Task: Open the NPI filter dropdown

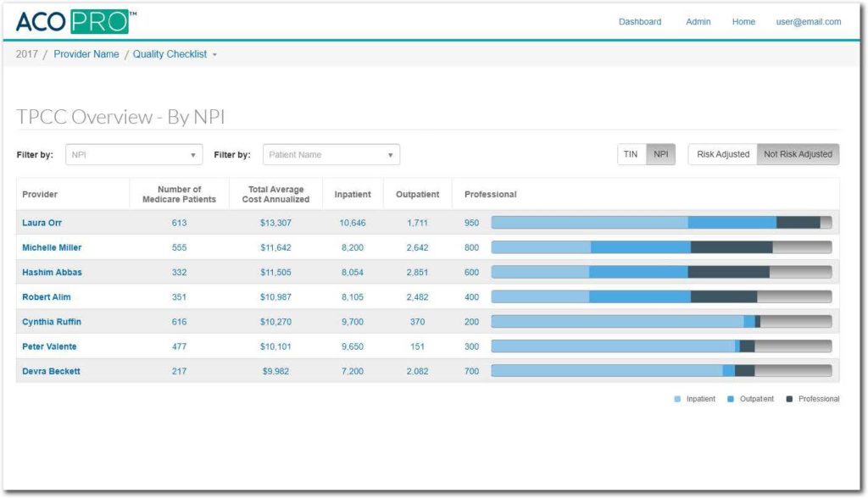Action: 134,155
